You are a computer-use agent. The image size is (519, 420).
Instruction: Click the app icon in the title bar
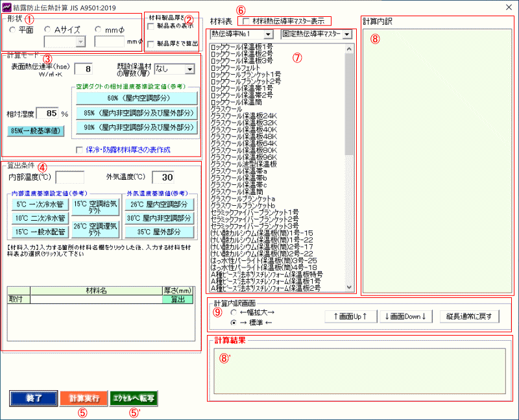8,6
